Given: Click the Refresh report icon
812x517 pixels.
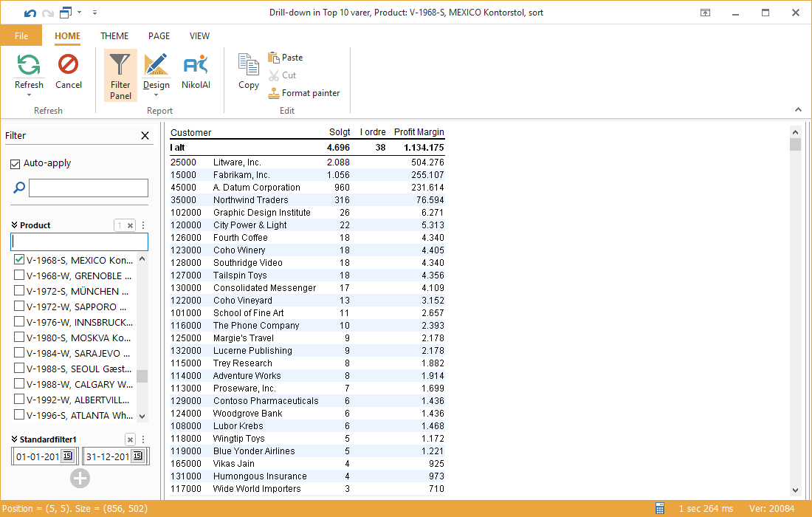Looking at the screenshot, I should pos(29,65).
